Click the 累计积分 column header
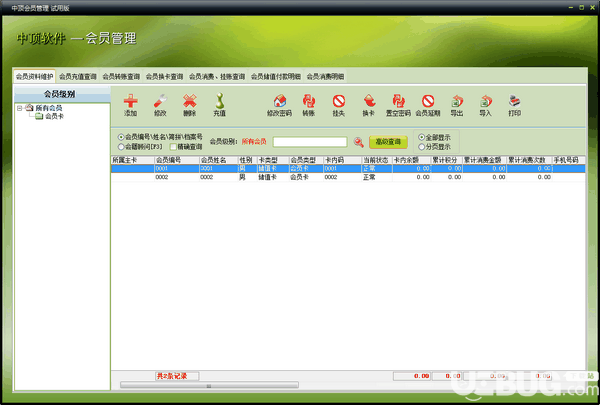600x405 pixels. click(x=447, y=160)
